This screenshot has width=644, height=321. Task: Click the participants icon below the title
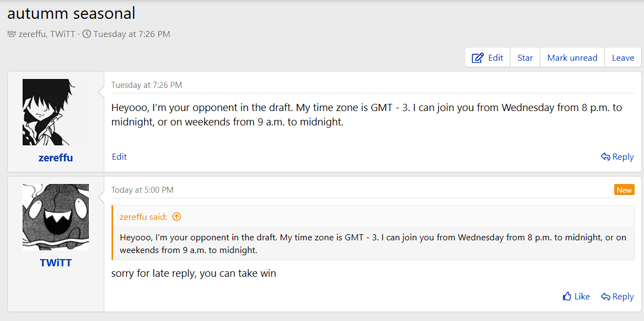pos(12,34)
